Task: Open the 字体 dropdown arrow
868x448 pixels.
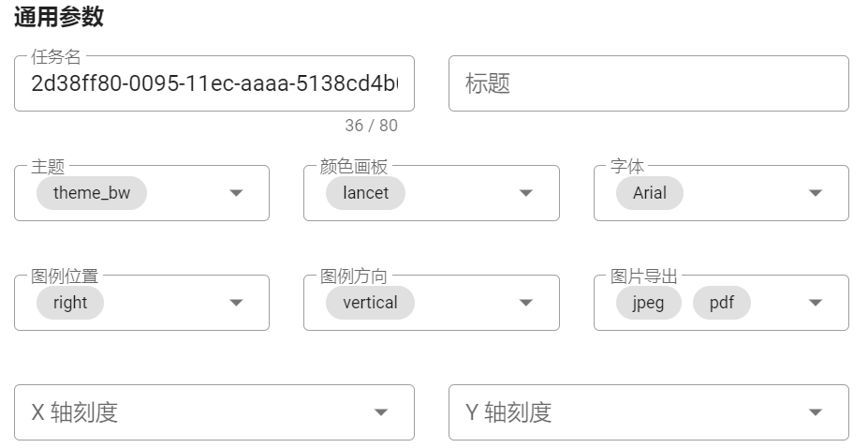Action: tap(816, 193)
